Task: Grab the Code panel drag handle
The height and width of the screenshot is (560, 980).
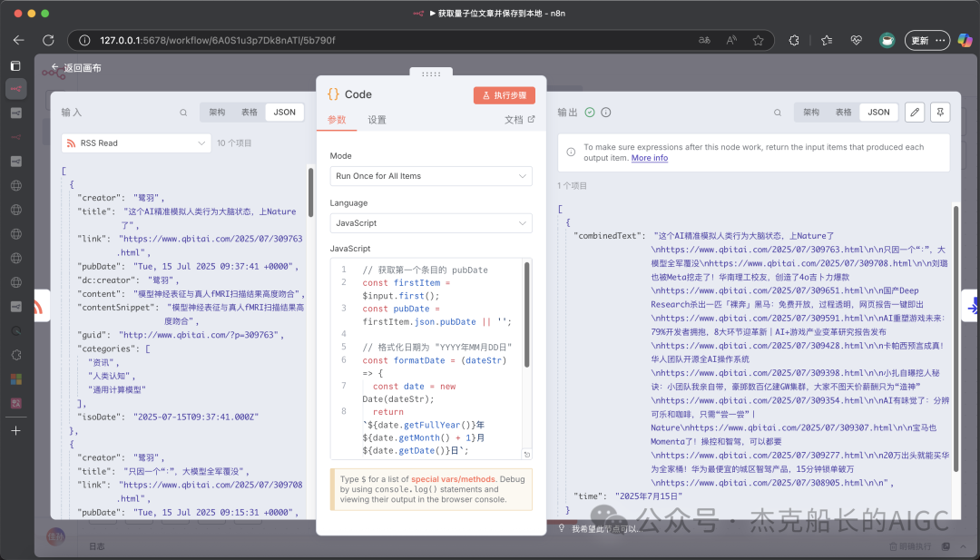Action: point(431,74)
